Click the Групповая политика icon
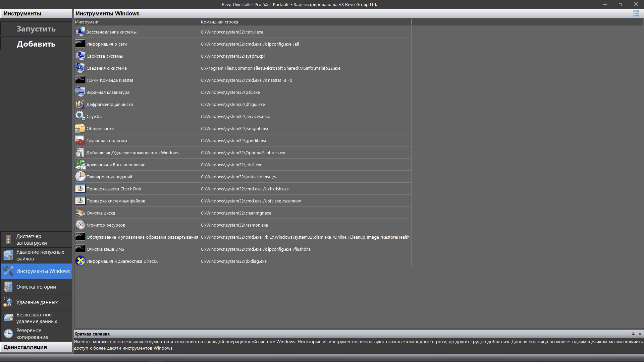 coord(80,140)
